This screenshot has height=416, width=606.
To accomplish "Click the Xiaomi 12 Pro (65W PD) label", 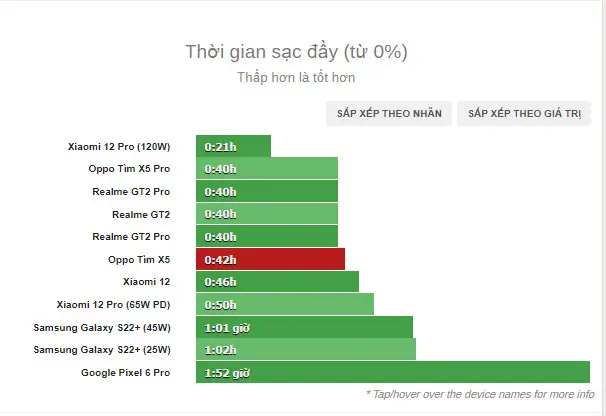I will pos(113,305).
